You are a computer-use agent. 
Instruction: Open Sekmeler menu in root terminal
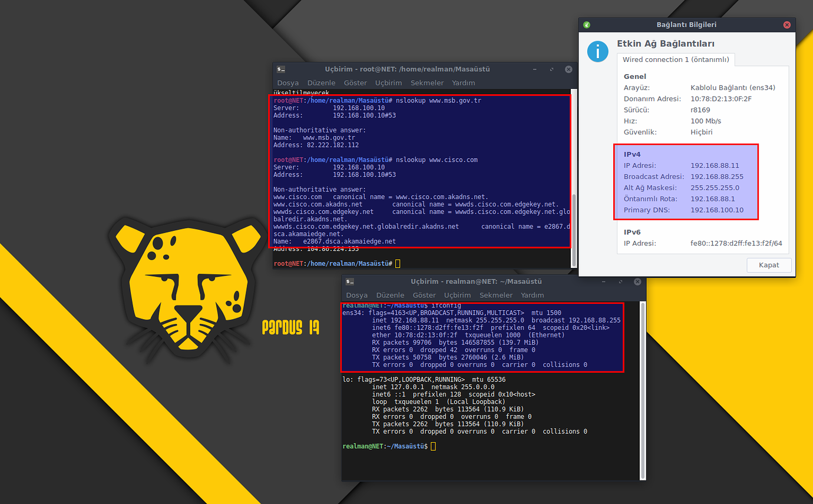click(x=427, y=83)
